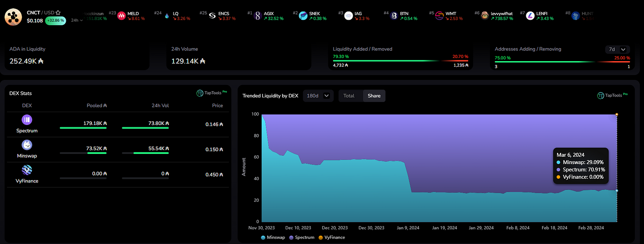Click TapTools Pro logo above chart
This screenshot has width=644, height=244.
coord(613,96)
